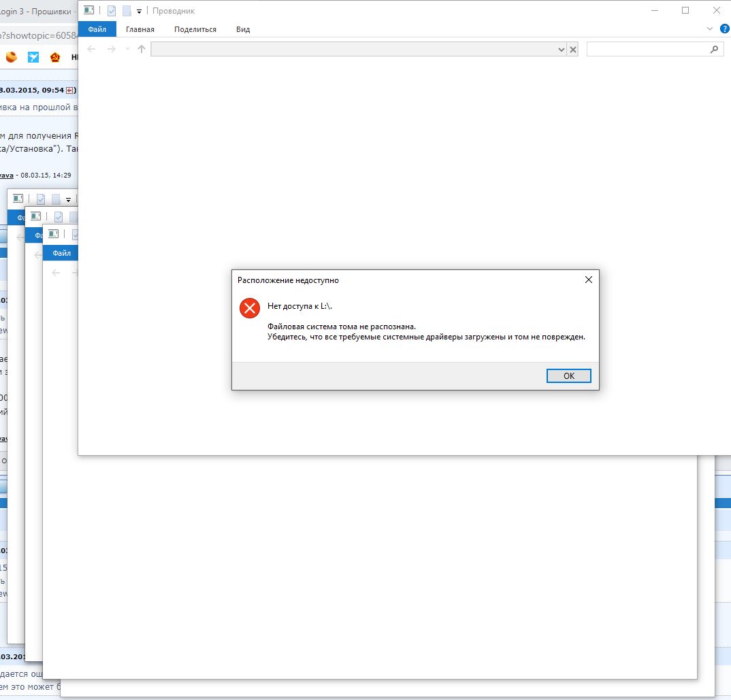Image resolution: width=731 pixels, height=700 pixels.
Task: Click the Forward navigation arrow
Action: (x=111, y=49)
